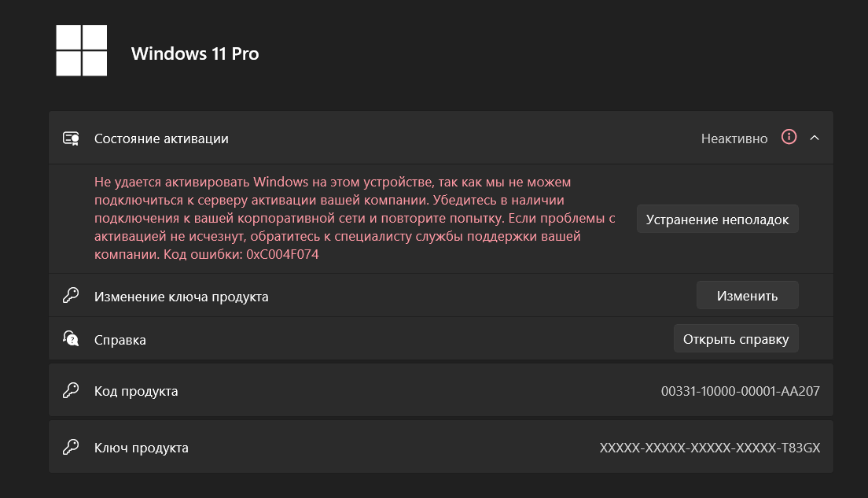Click the Изменение ключа продукта label
The width and height of the screenshot is (868, 498).
pyautogui.click(x=181, y=297)
